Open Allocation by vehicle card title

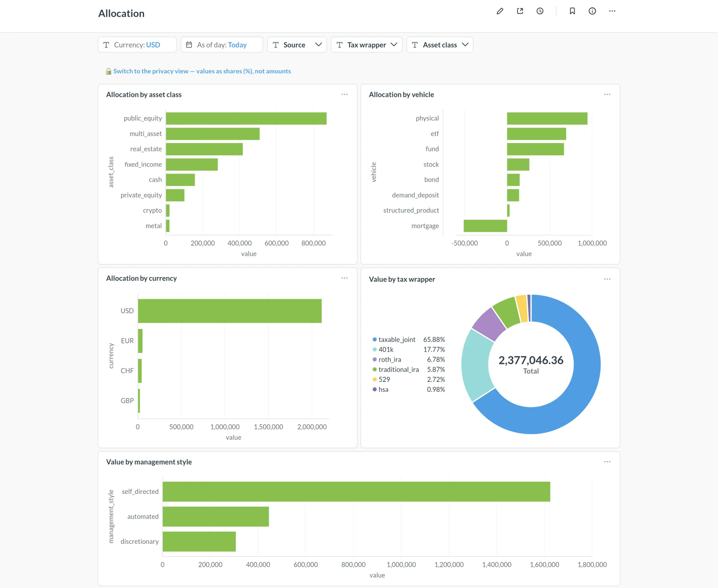tap(401, 94)
